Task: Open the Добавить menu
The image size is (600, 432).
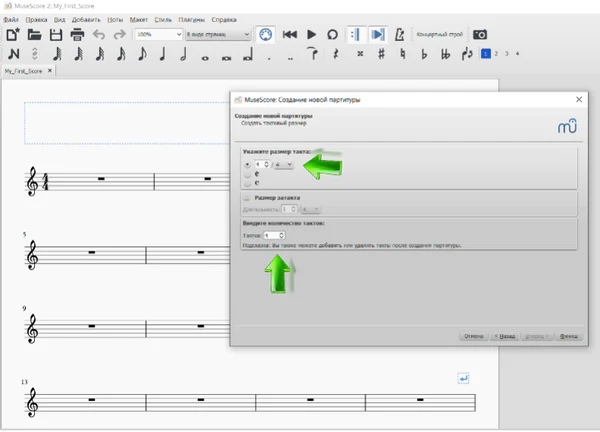Action: pos(86,20)
